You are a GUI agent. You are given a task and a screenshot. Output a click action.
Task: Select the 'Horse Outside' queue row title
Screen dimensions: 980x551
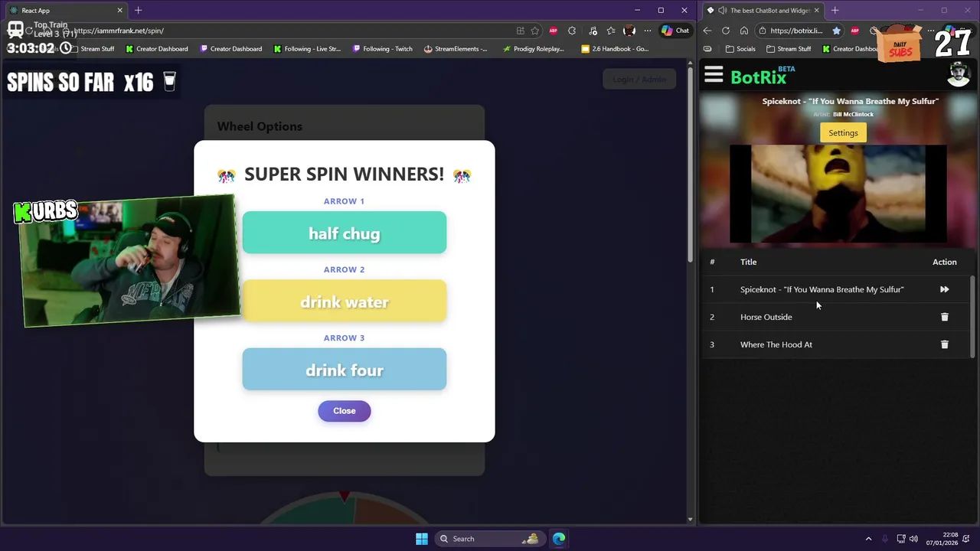click(766, 317)
